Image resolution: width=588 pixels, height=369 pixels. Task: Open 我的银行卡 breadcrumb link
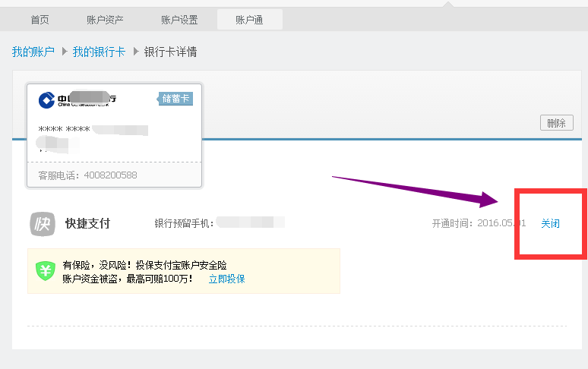point(99,52)
